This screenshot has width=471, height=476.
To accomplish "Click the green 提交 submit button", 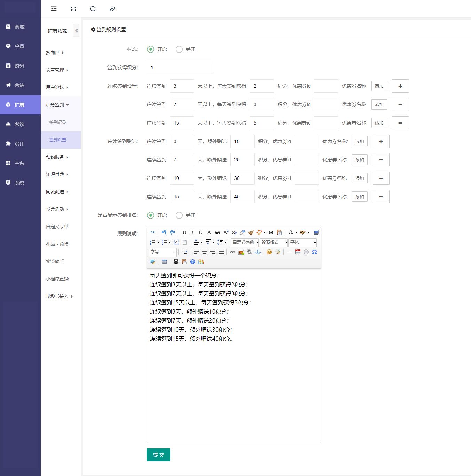I will 159,455.
